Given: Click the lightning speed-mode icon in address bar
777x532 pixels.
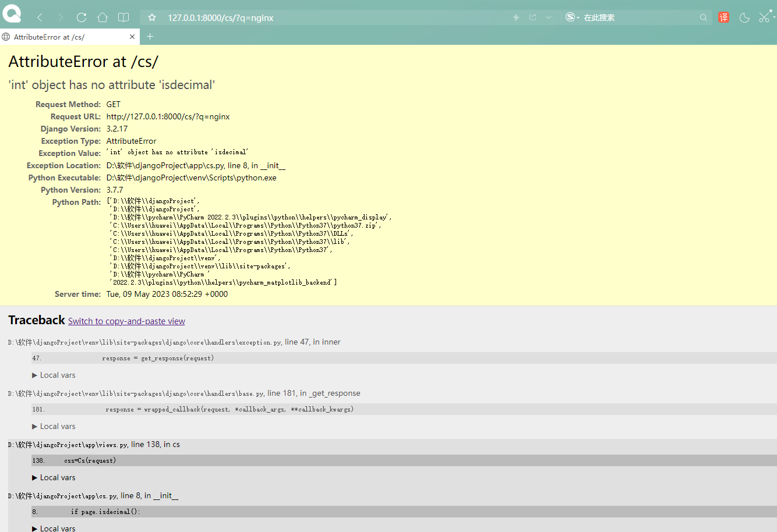Looking at the screenshot, I should [516, 17].
